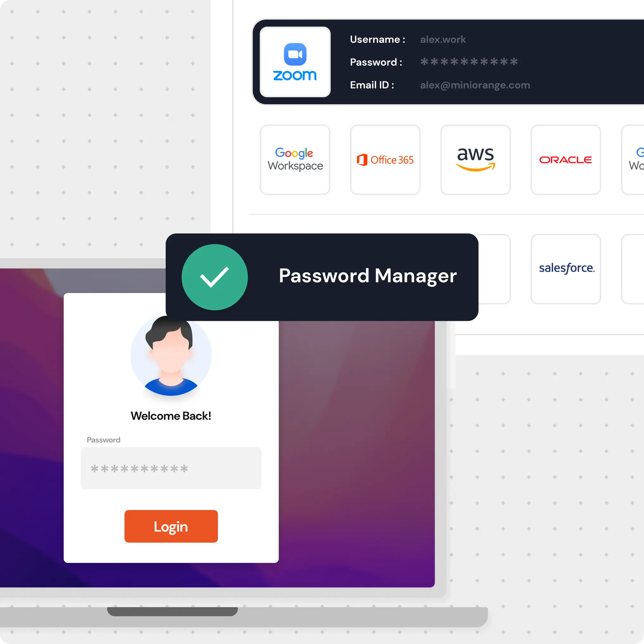Select the partially visible rightmost app icon

point(636,159)
